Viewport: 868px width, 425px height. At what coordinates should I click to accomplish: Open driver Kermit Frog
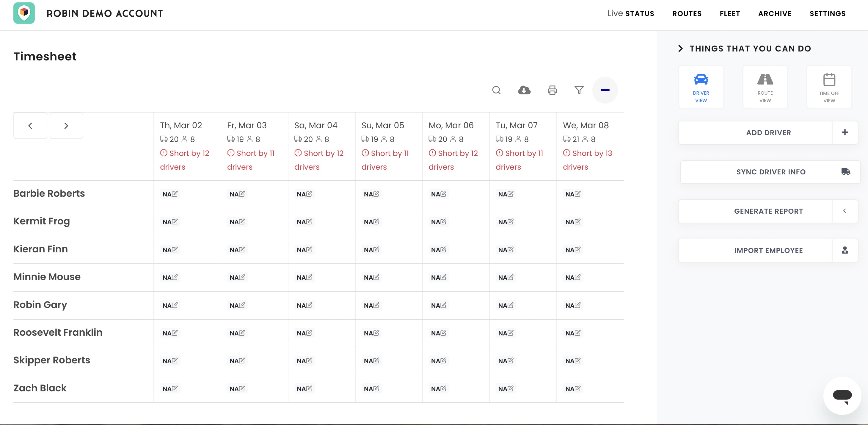point(42,221)
